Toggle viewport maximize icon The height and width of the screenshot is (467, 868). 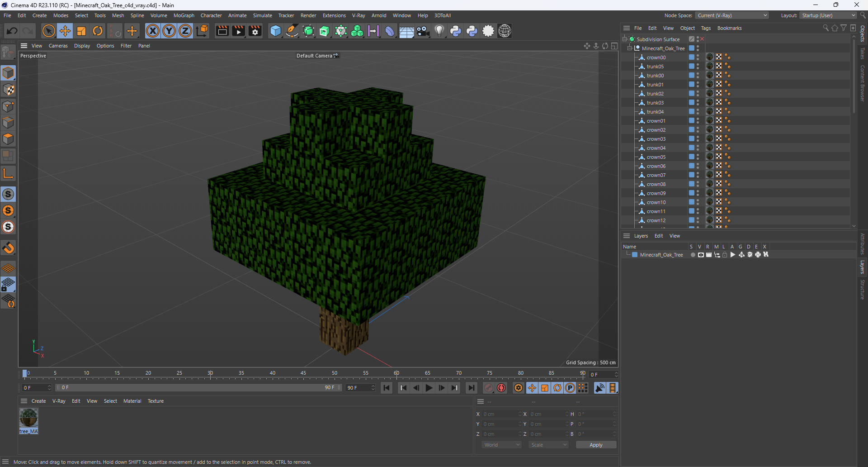(614, 46)
